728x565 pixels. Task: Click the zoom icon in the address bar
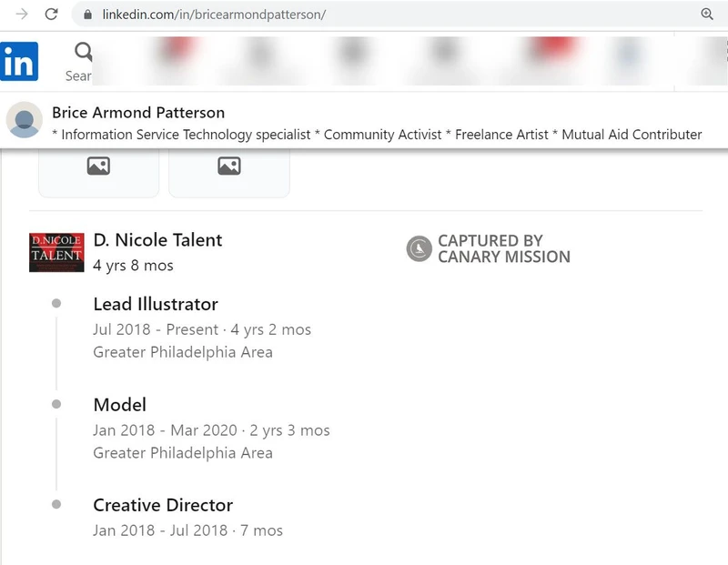tap(709, 14)
